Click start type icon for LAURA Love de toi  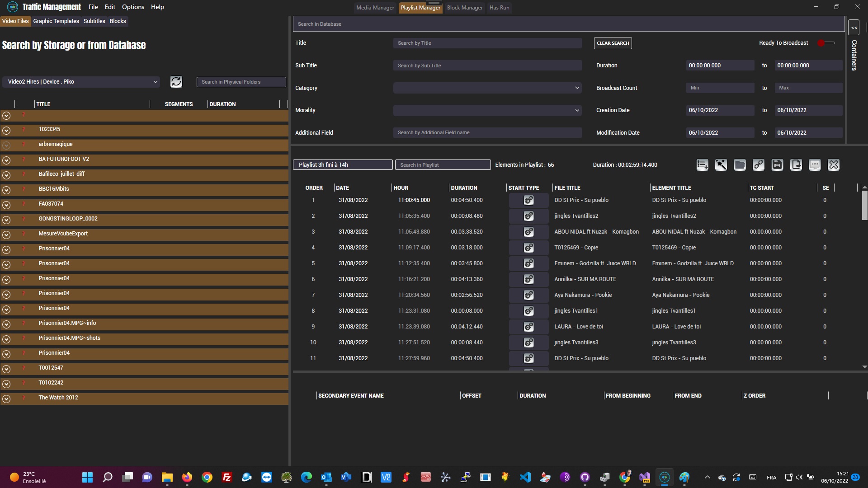pos(528,327)
